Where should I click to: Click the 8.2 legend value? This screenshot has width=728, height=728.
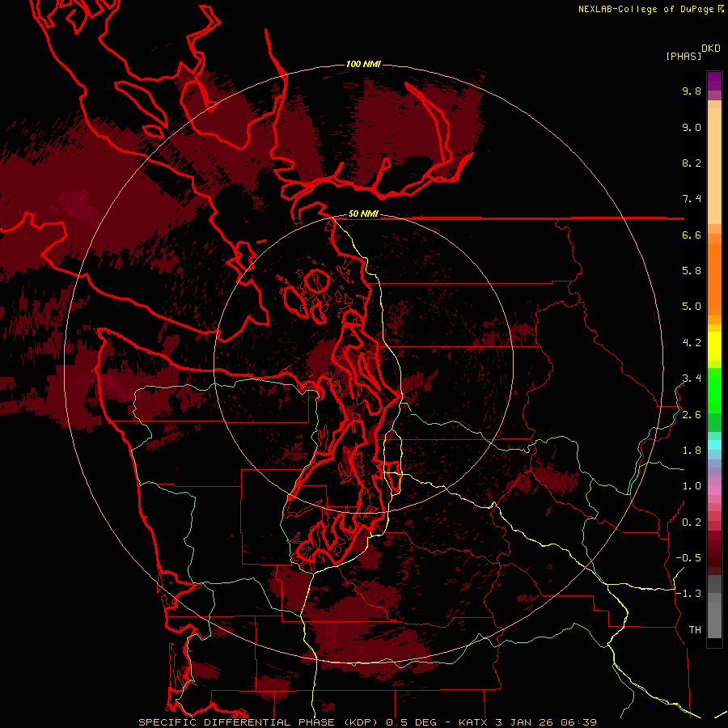[x=692, y=163]
